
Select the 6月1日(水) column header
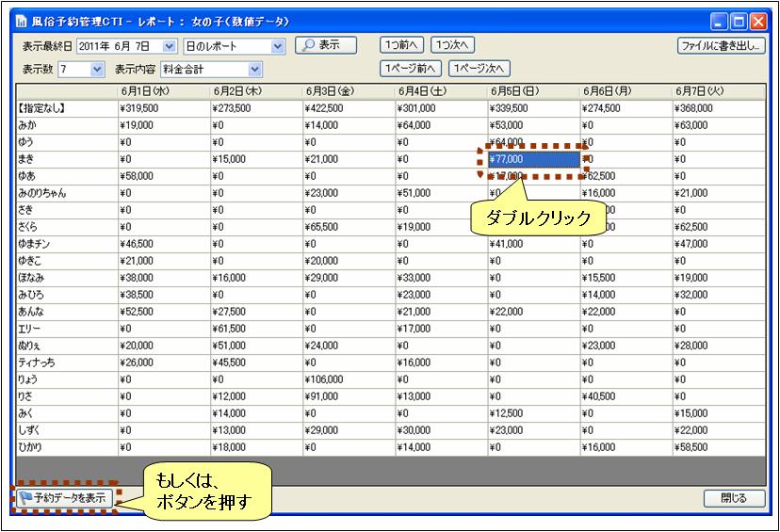(163, 92)
